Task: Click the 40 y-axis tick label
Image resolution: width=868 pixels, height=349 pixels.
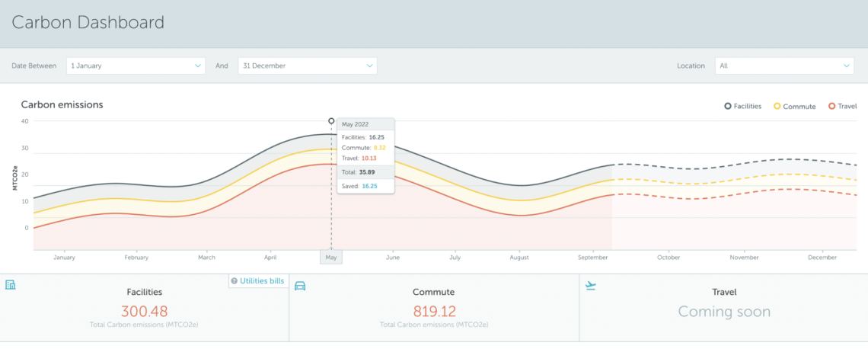Action: (24, 120)
